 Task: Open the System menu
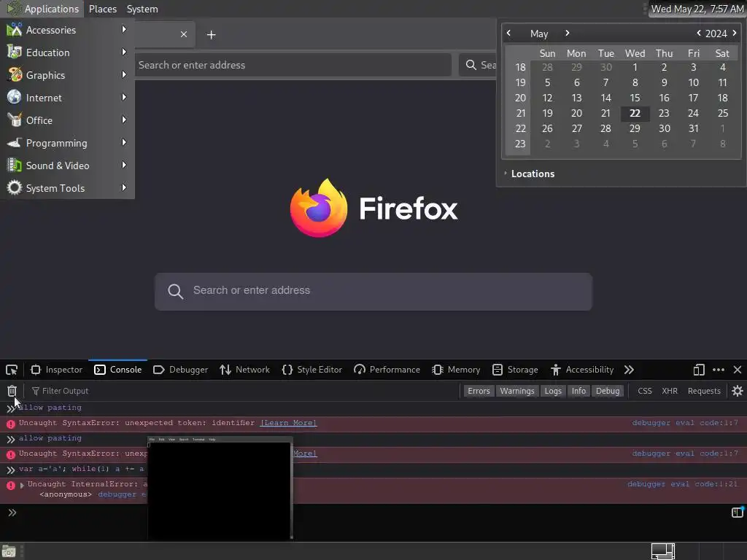coord(142,9)
